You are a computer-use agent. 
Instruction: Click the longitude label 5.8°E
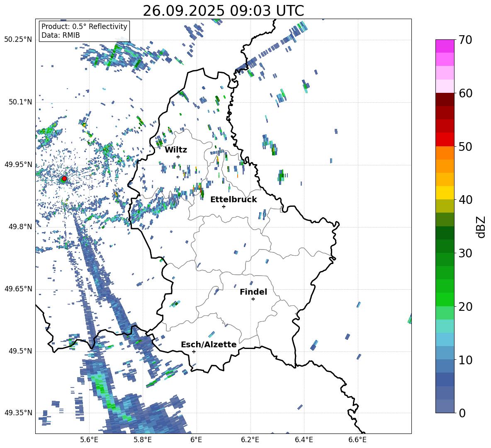[x=143, y=440]
